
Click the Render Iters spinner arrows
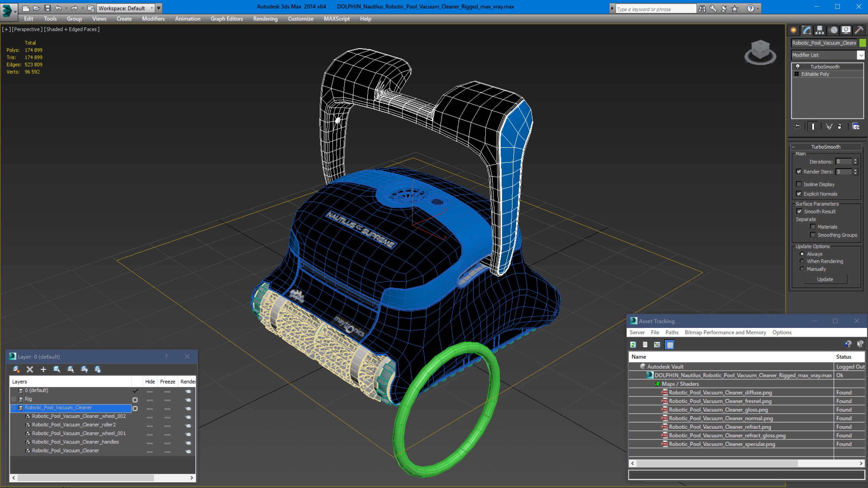coord(856,172)
